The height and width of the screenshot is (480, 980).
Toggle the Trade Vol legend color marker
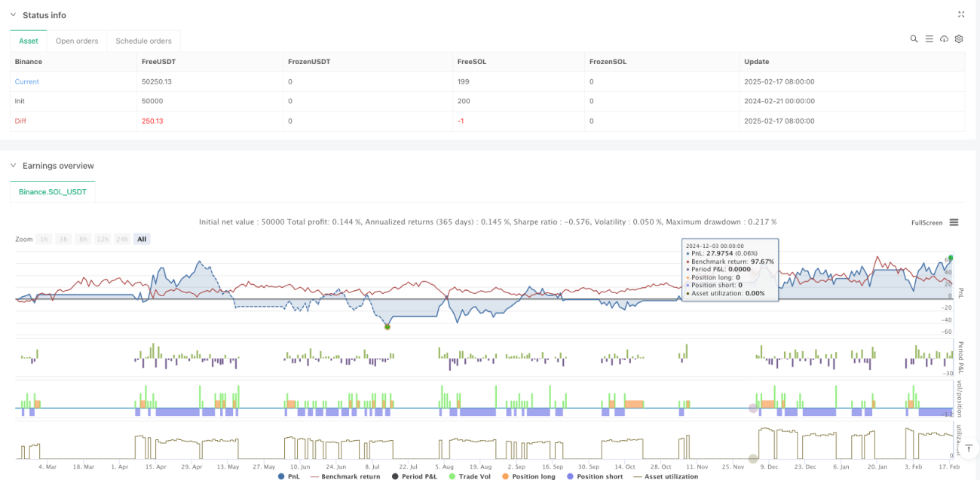tap(451, 476)
